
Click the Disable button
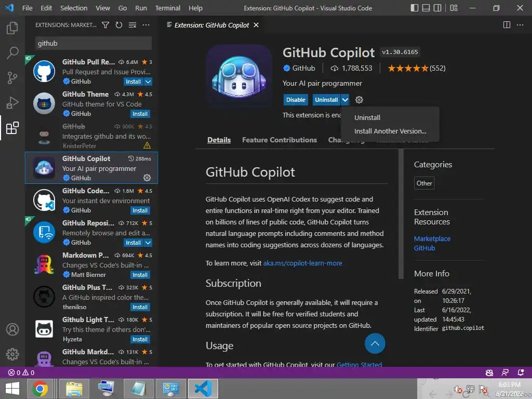[296, 100]
